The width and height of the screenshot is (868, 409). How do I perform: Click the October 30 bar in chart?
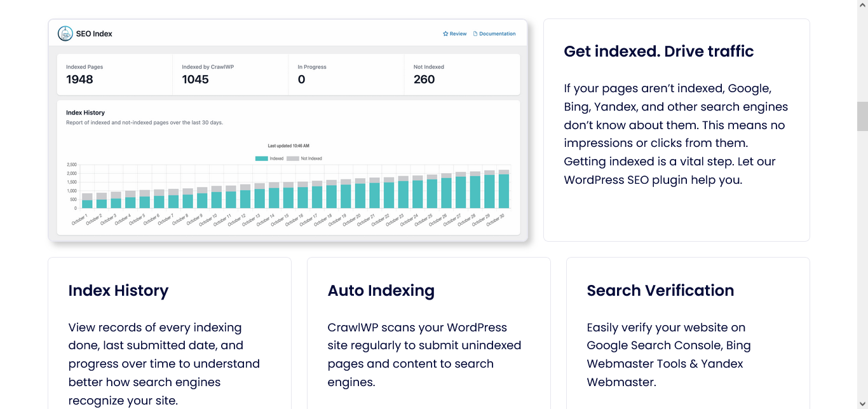[x=503, y=191]
